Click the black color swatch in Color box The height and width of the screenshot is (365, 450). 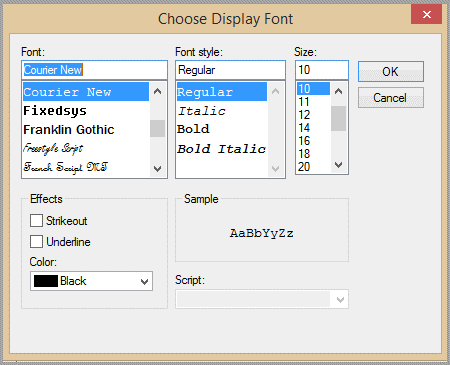[x=46, y=281]
